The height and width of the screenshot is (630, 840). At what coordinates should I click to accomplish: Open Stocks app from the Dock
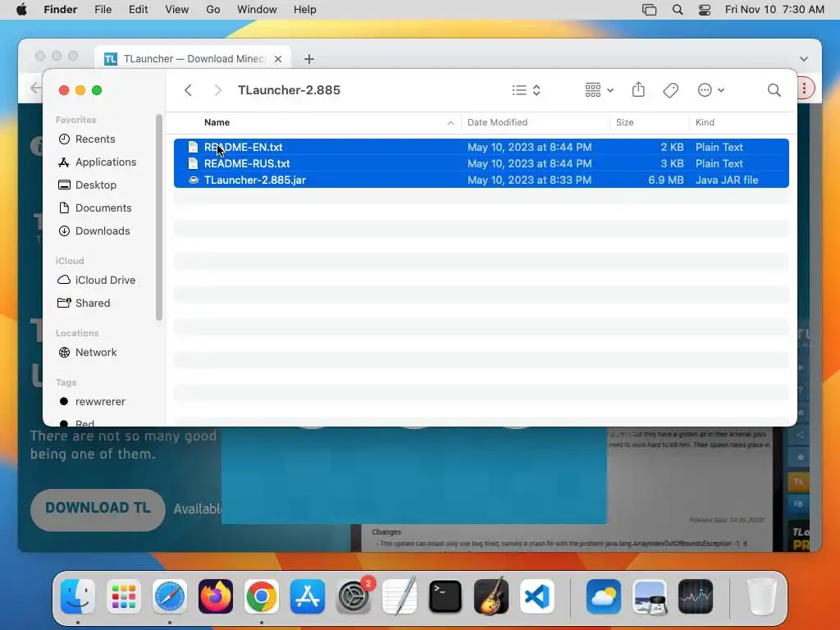pyautogui.click(x=696, y=596)
